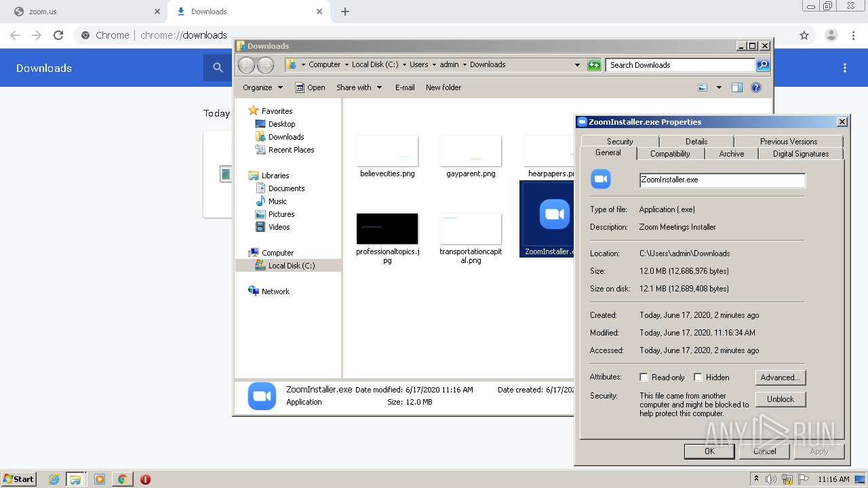868x488 pixels.
Task: Select Desktop in Favorites
Action: click(x=281, y=124)
